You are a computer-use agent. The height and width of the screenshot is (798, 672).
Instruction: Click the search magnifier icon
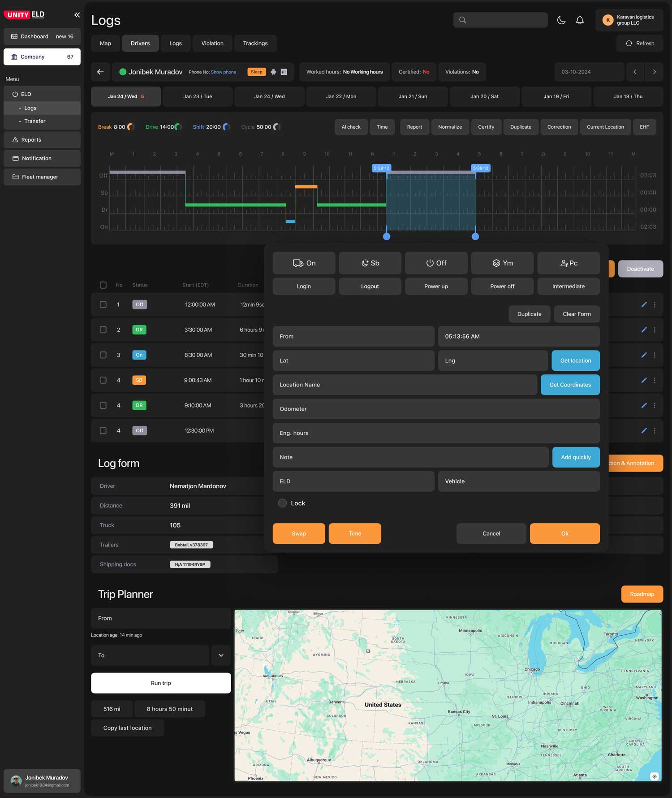click(463, 20)
